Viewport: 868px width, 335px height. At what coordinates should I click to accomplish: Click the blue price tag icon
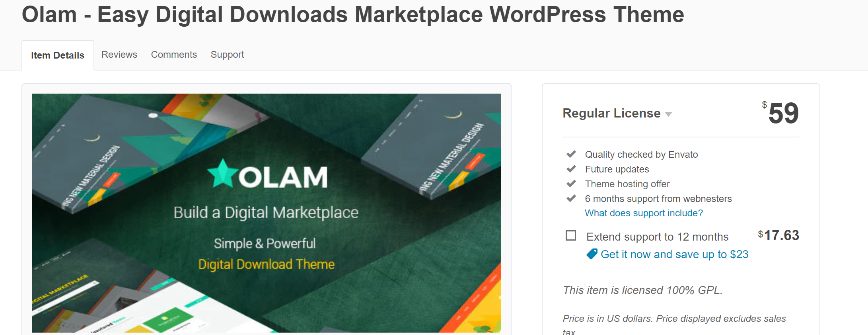pos(592,254)
